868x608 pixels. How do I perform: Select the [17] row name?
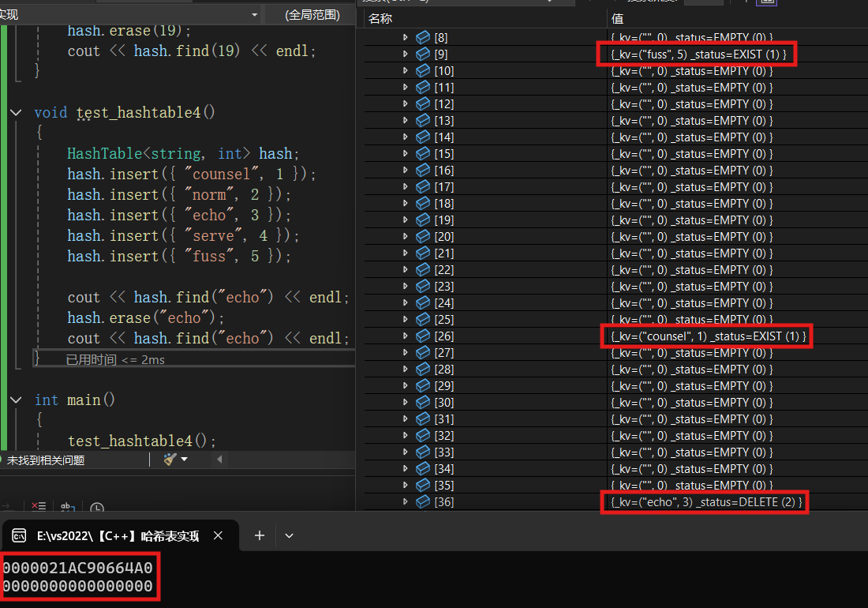click(444, 186)
